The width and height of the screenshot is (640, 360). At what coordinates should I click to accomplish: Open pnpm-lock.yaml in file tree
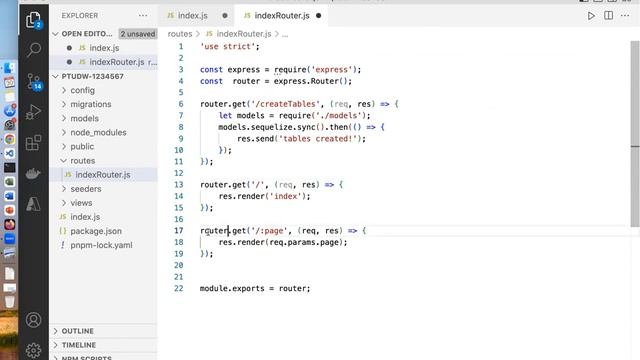(x=101, y=245)
